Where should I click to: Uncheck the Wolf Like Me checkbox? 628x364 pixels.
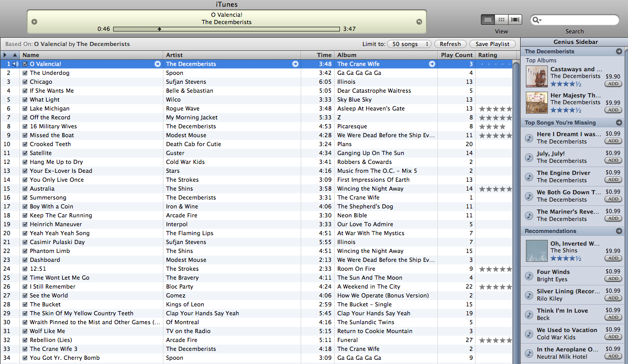[x=25, y=331]
